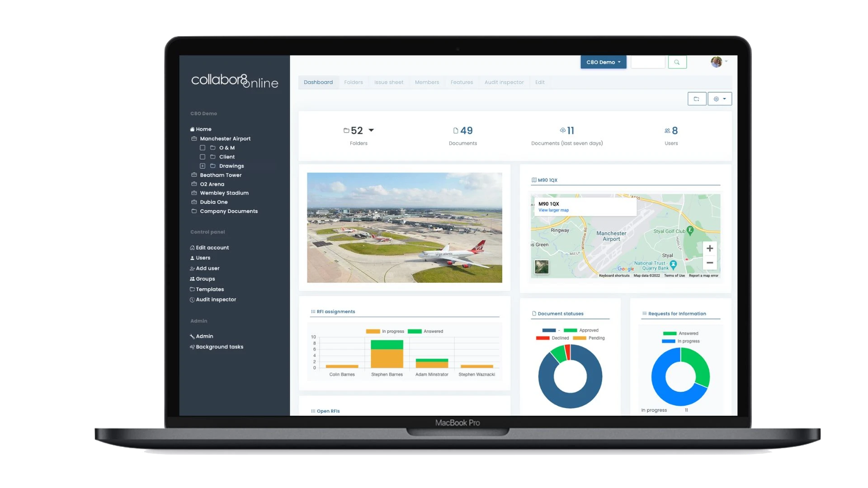This screenshot has width=868, height=488.
Task: Click the Add User link in sidebar
Action: [208, 267]
